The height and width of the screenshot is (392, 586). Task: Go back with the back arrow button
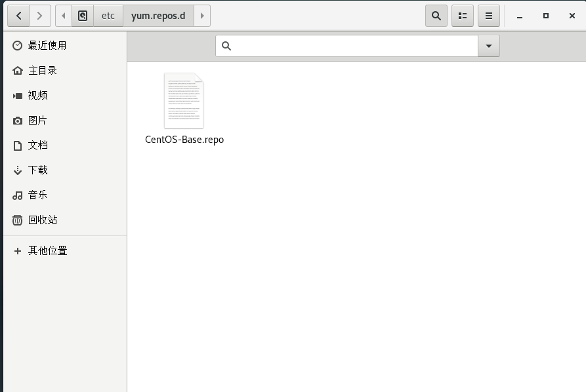point(18,16)
